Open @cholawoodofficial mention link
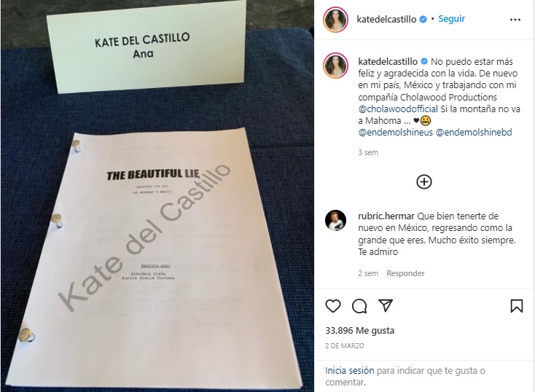This screenshot has height=392, width=535. coord(398,109)
